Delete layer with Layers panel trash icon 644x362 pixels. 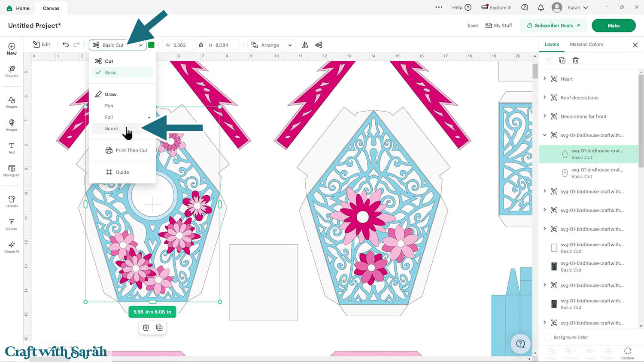tap(575, 60)
